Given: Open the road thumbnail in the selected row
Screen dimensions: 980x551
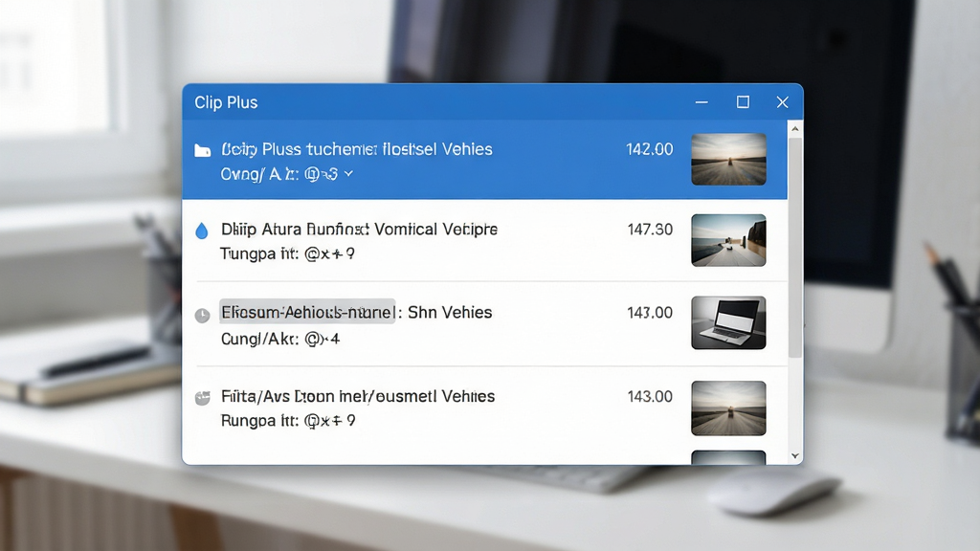Looking at the screenshot, I should tap(728, 160).
